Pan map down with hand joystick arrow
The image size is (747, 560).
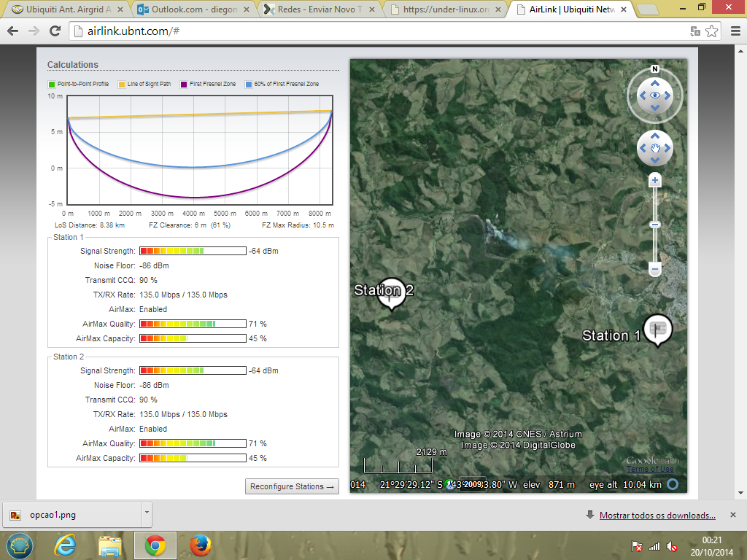tap(654, 160)
